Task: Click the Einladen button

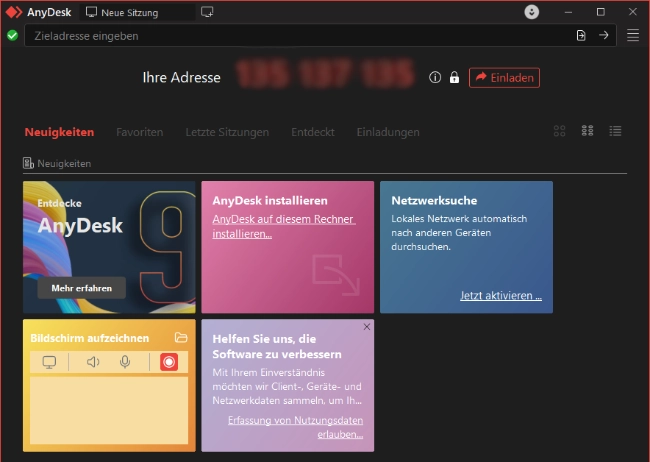Action: pos(504,77)
